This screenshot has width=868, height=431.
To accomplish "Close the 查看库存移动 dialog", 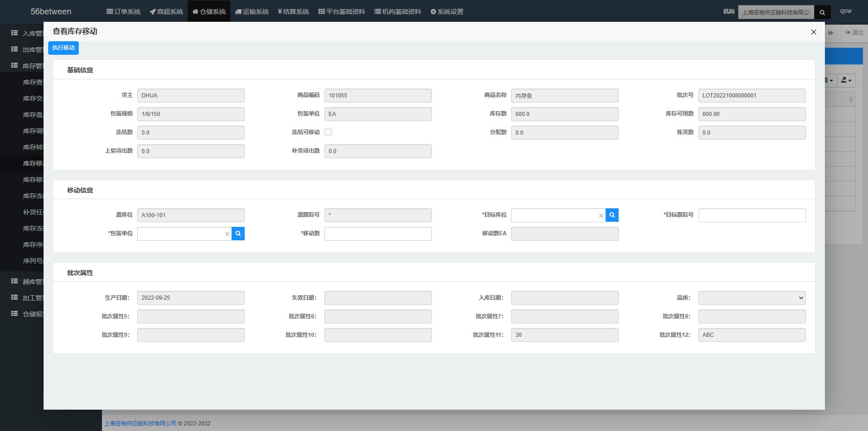I will (x=813, y=32).
